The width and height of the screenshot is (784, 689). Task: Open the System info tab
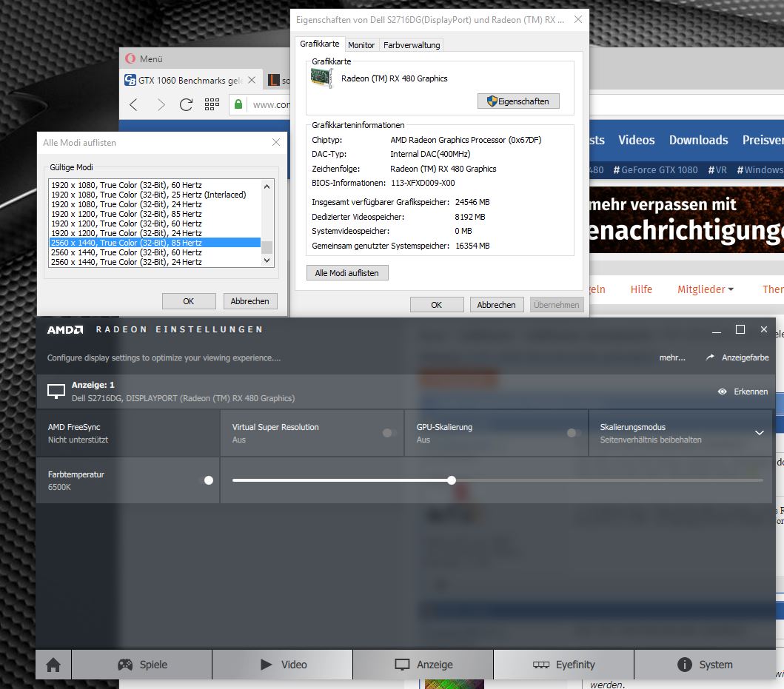coord(705,665)
